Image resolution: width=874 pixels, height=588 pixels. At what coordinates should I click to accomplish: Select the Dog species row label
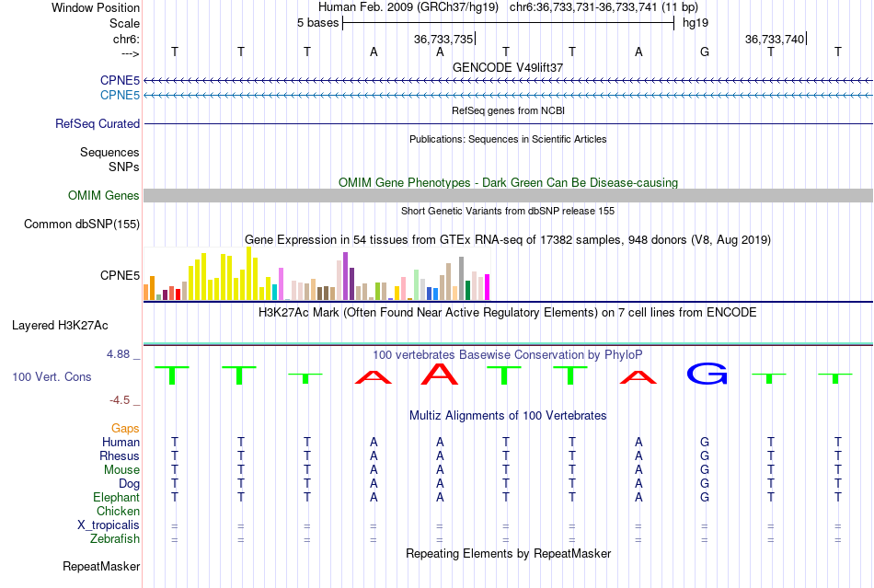coord(129,484)
